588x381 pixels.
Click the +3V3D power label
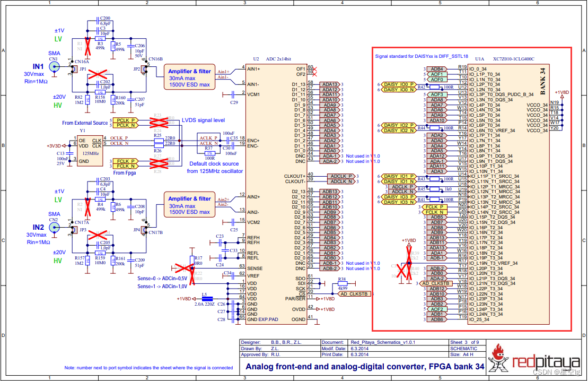(x=53, y=146)
